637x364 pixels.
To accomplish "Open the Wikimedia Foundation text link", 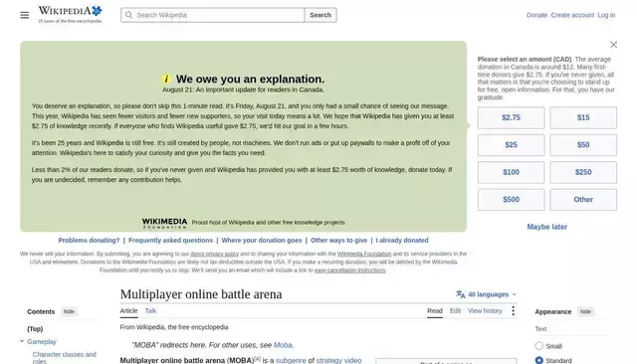I will pos(364,254).
